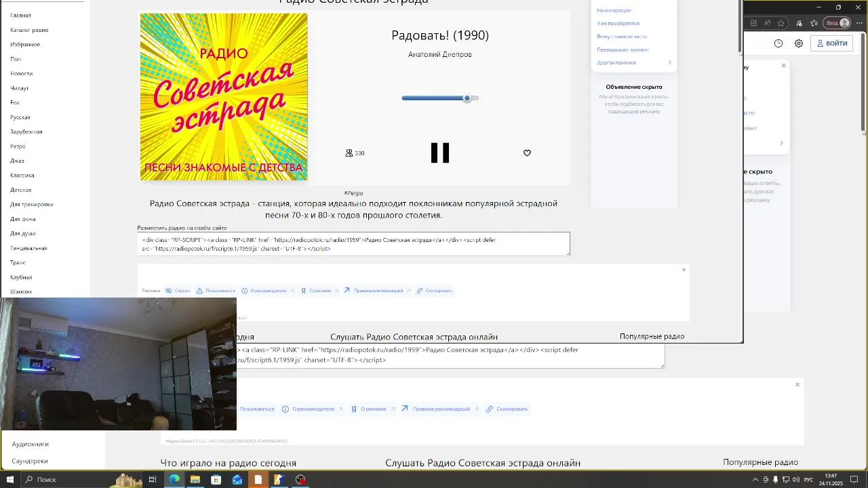Add station to favorites with heart icon

527,153
